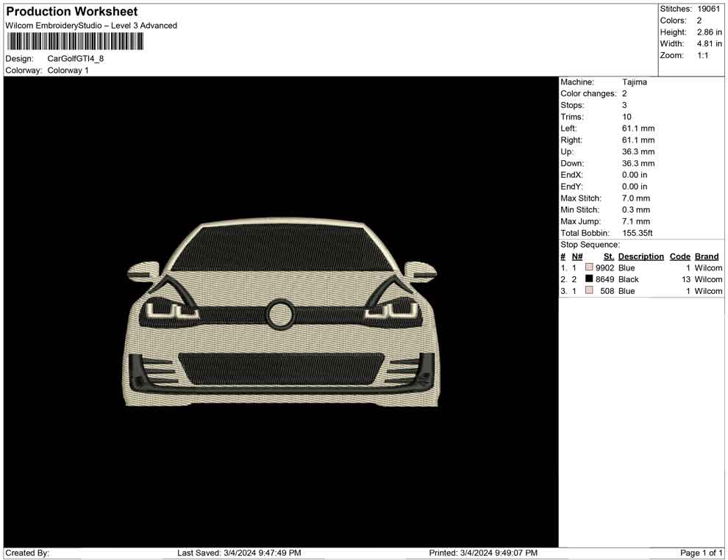The width and height of the screenshot is (728, 560).
Task: Click the circular VW emblem on the grille
Action: point(280,314)
